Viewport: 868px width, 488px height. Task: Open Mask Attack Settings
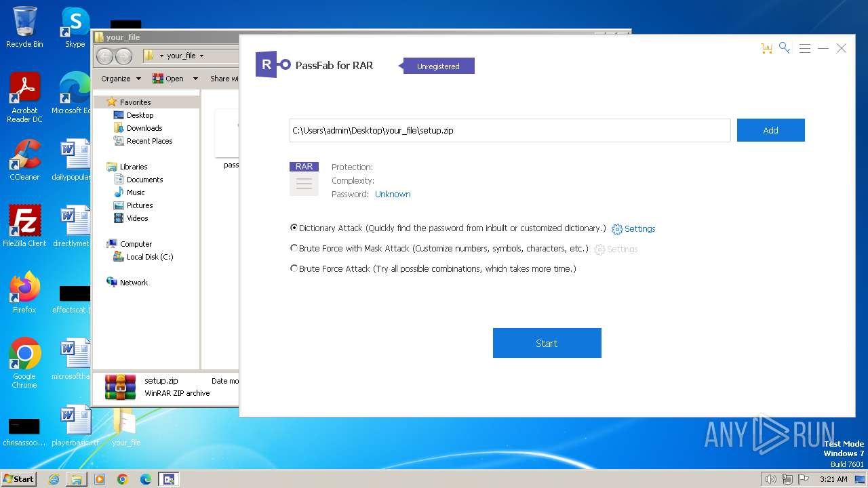(x=616, y=249)
